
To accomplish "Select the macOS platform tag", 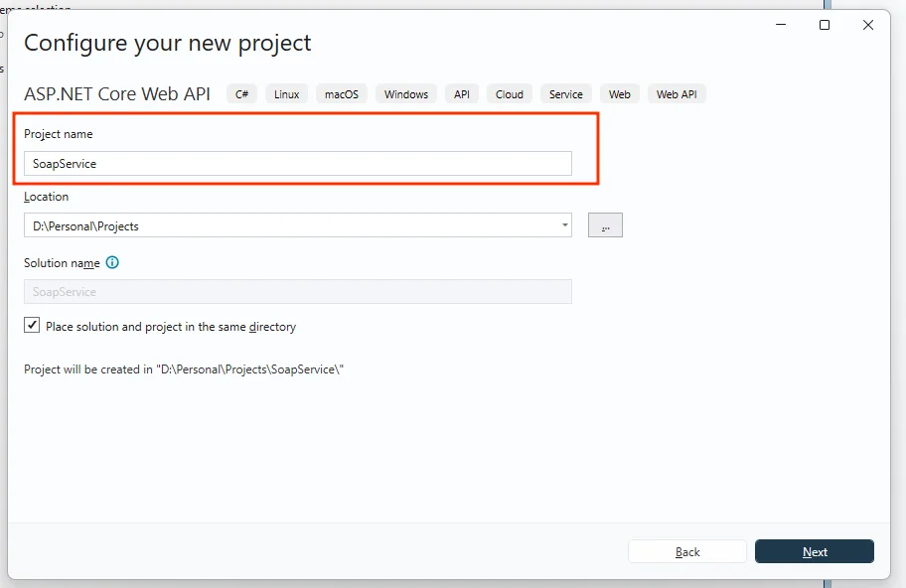I will [x=341, y=93].
